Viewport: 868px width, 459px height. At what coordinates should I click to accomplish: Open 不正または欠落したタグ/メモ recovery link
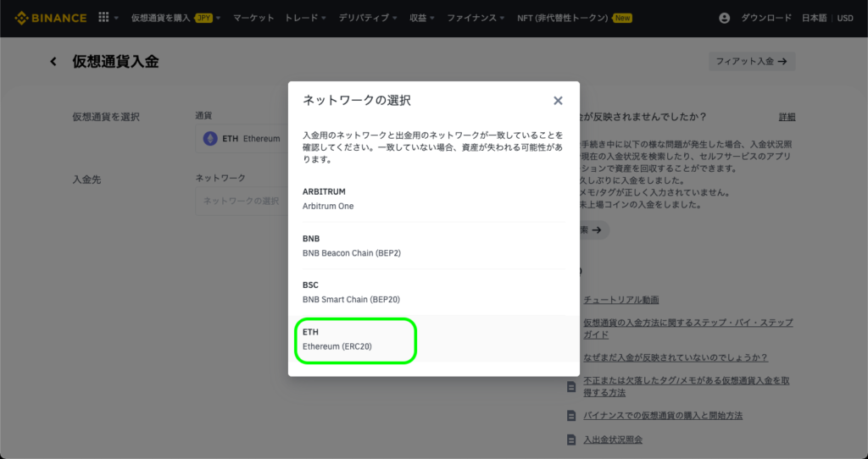click(687, 386)
